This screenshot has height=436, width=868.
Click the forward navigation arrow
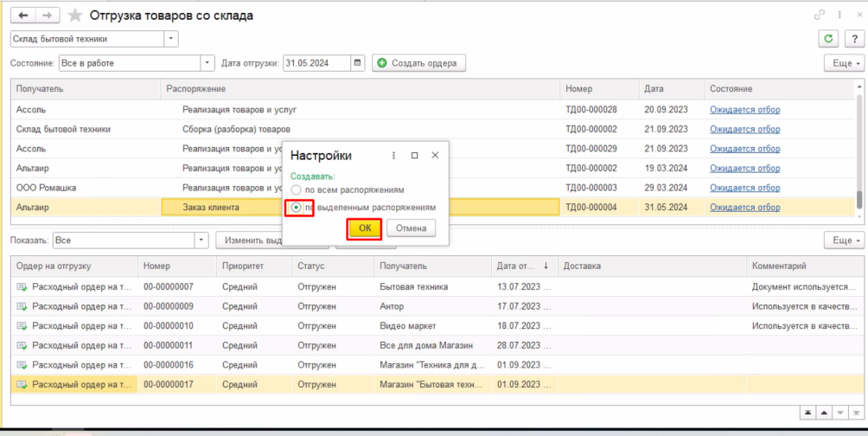click(48, 16)
